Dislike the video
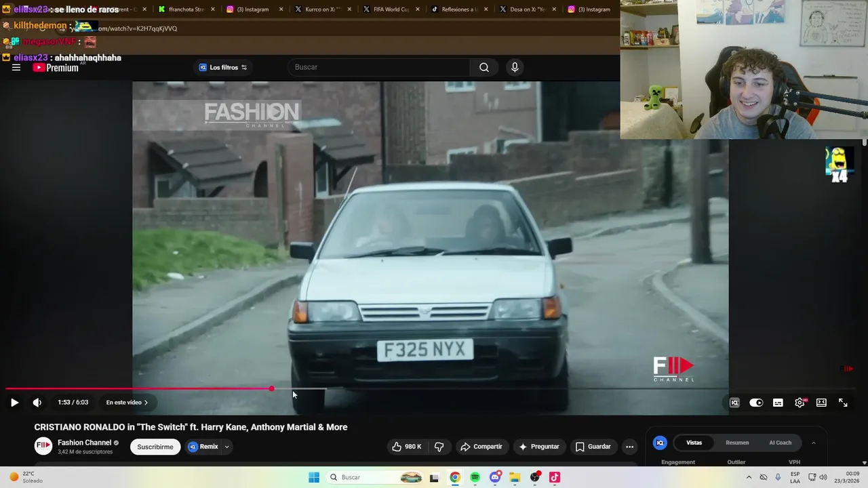 tap(439, 447)
